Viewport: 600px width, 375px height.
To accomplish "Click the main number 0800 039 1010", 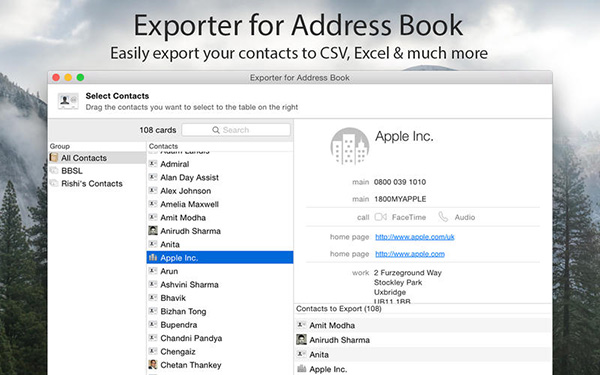I will [x=399, y=182].
